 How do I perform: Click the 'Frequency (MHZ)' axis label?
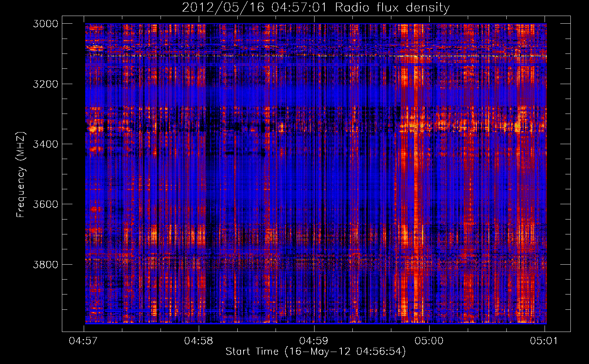tap(21, 175)
